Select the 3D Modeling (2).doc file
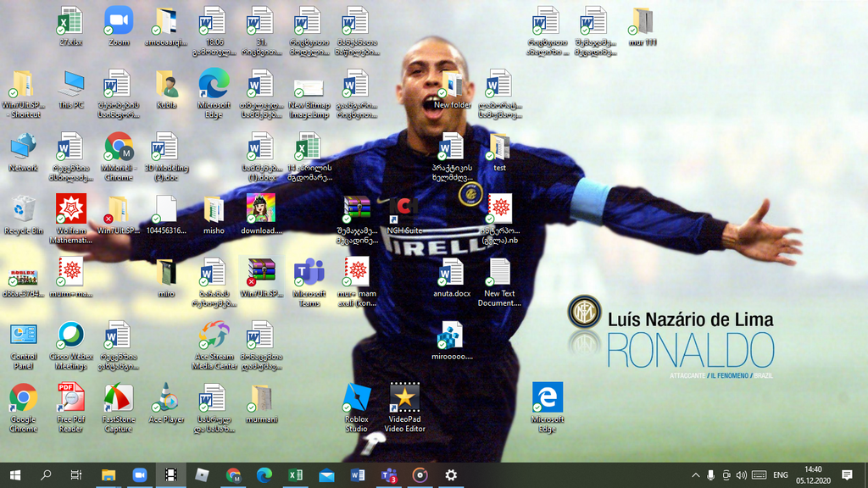868x488 pixels. 166,157
